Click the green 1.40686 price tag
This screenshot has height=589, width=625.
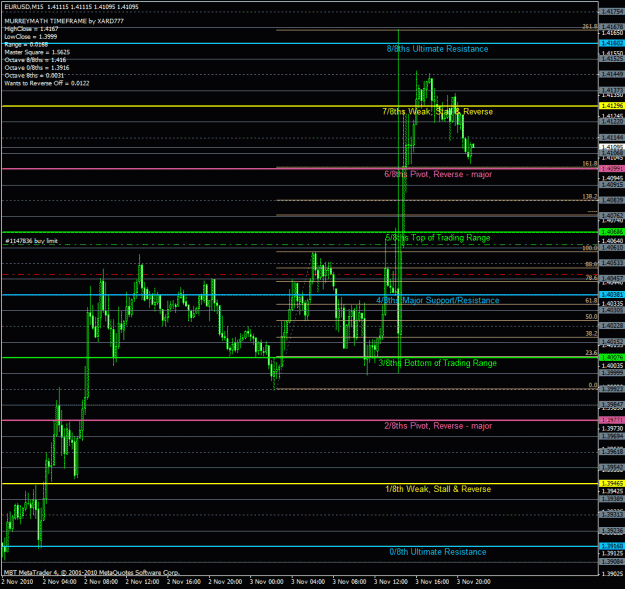coord(612,232)
